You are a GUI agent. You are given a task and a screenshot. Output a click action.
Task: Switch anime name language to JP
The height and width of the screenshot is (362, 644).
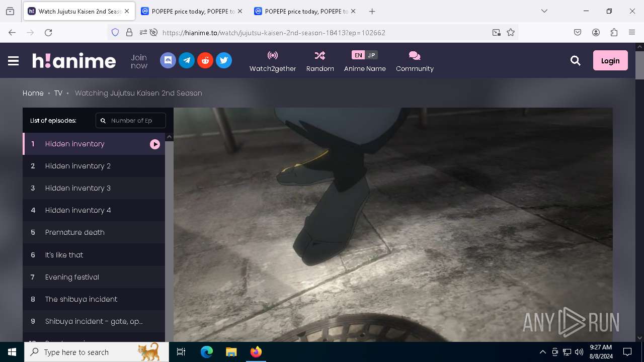coord(371,55)
